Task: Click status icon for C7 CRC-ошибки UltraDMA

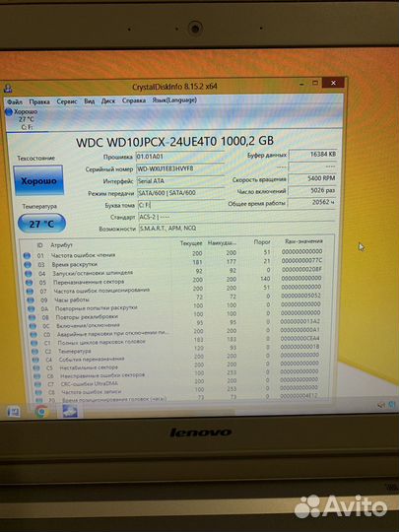Action: tap(37, 384)
